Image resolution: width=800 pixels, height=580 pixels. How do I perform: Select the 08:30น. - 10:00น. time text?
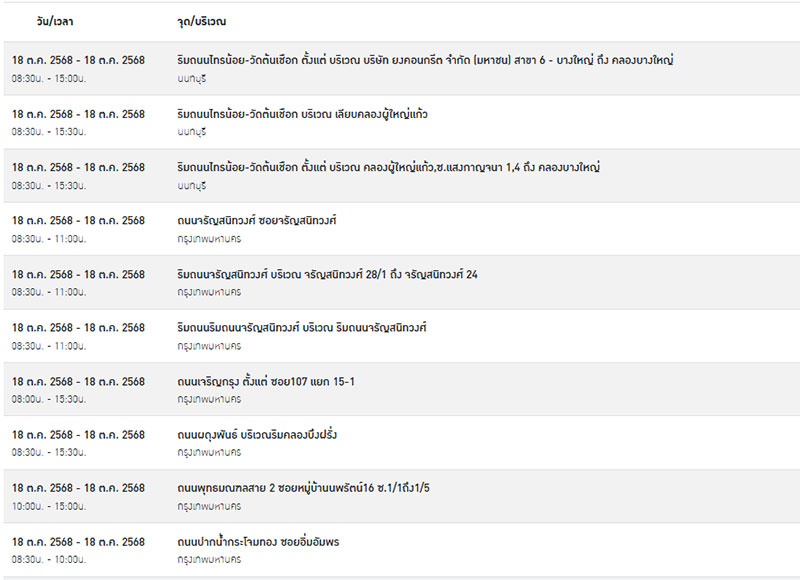[49, 559]
